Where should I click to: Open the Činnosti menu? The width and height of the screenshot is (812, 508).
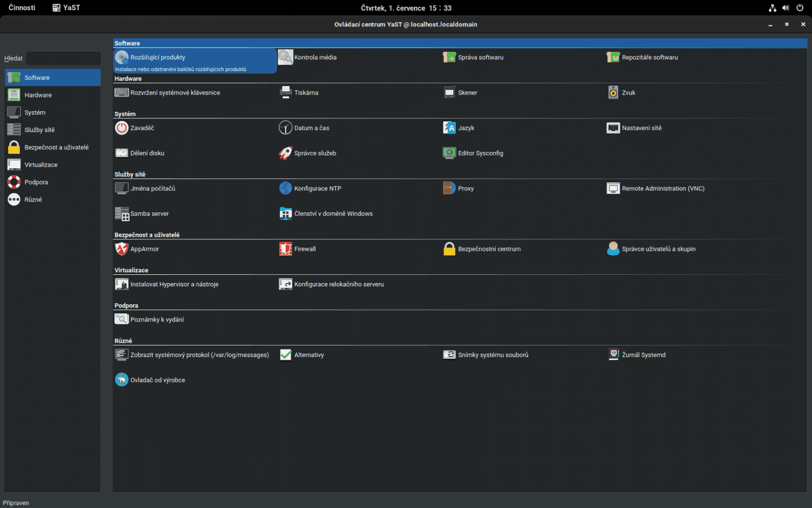[x=21, y=7]
